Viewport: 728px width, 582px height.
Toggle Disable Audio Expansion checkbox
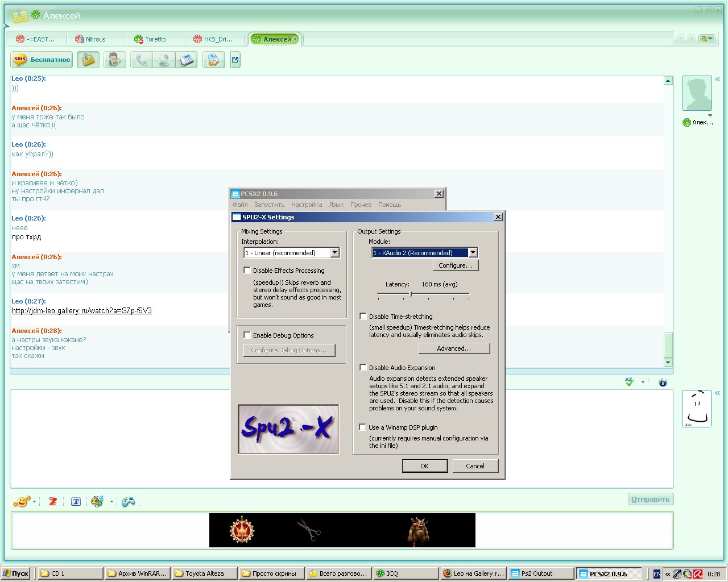[363, 367]
